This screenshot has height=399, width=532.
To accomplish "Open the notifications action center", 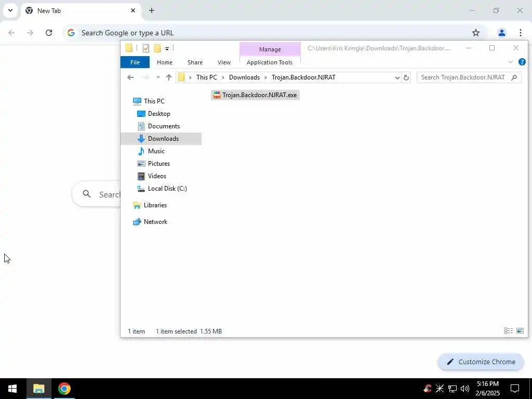I will click(x=515, y=389).
